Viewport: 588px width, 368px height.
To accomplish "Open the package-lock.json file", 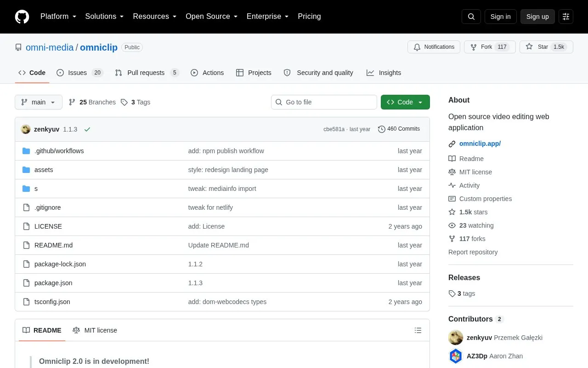I will coord(60,264).
